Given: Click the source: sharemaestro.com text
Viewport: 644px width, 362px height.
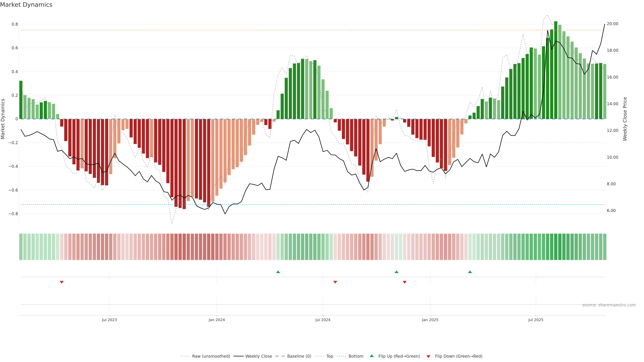Looking at the screenshot, I should pyautogui.click(x=609, y=305).
